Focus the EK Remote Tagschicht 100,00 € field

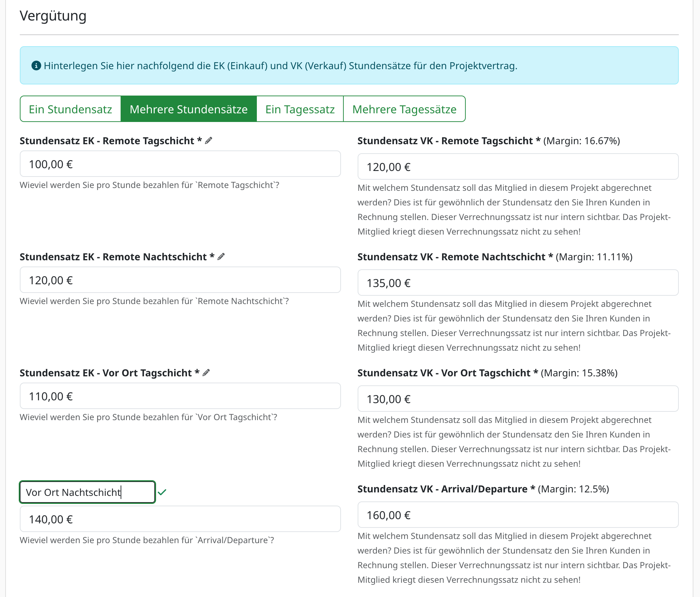[x=180, y=164]
